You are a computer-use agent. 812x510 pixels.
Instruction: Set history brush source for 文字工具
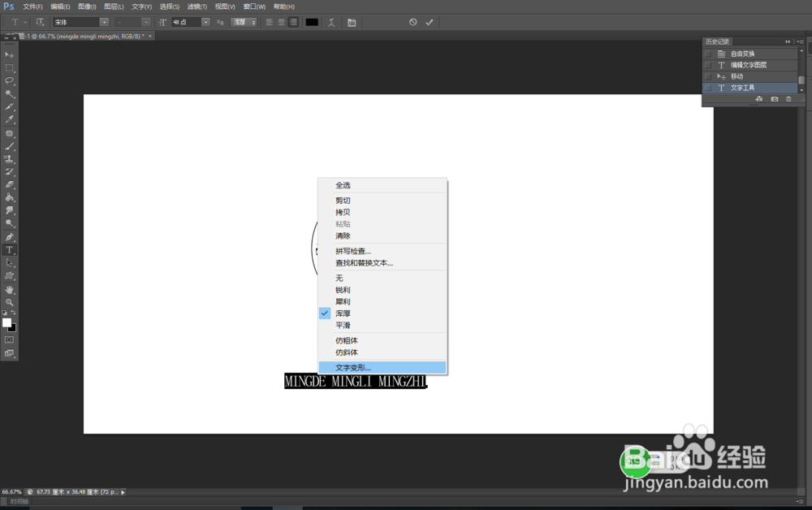pos(708,88)
